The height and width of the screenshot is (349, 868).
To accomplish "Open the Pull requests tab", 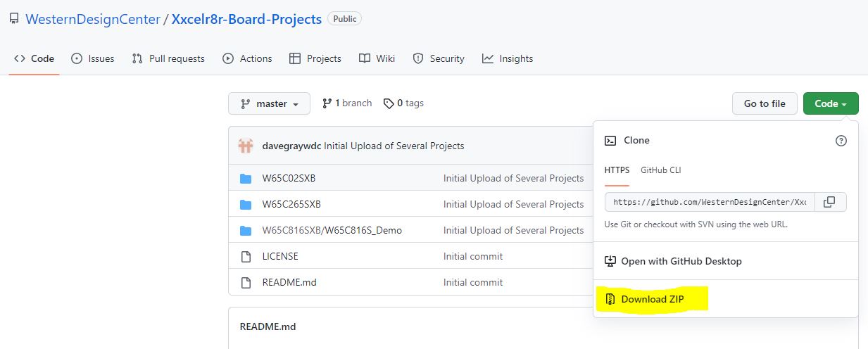I will click(x=168, y=58).
